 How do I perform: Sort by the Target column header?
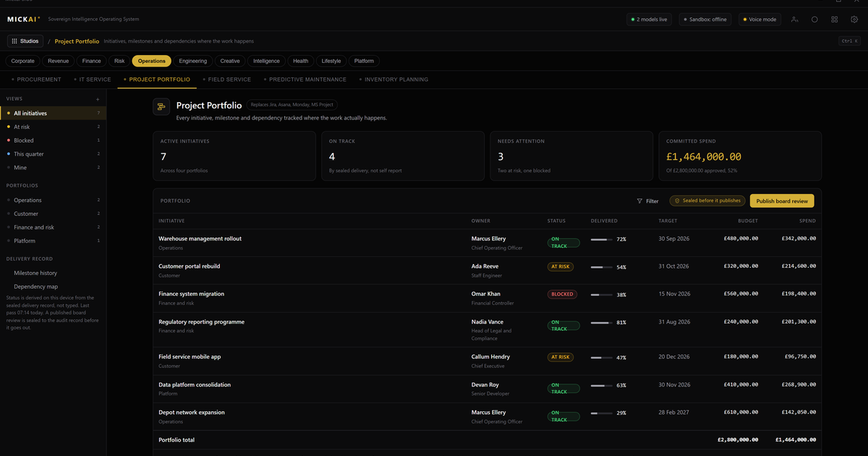(668, 221)
